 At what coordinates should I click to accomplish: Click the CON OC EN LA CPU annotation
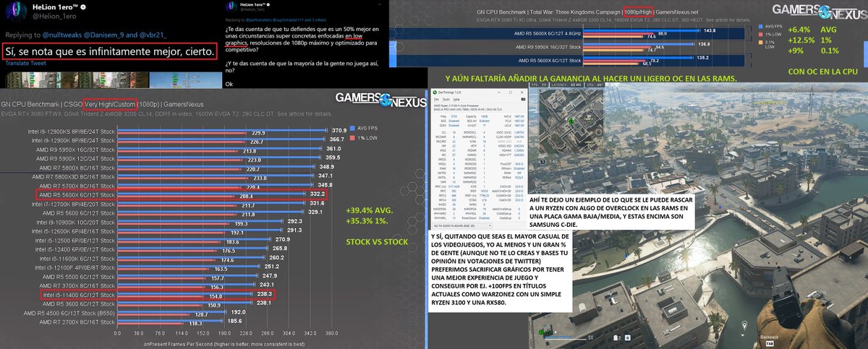825,72
